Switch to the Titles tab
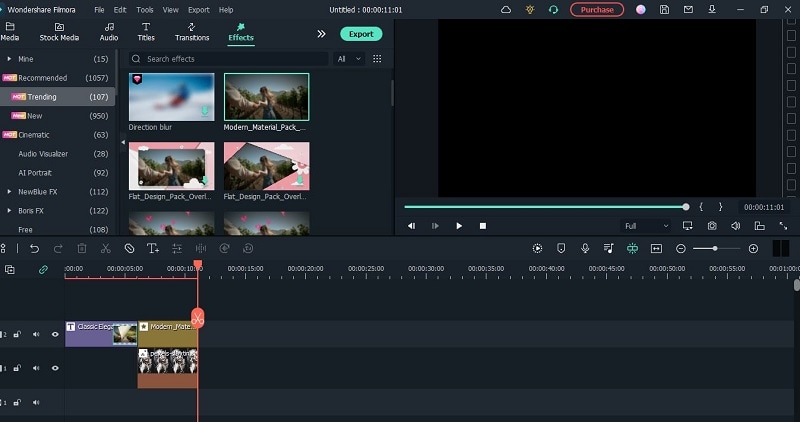Viewport: 800px width, 422px height. (146, 32)
